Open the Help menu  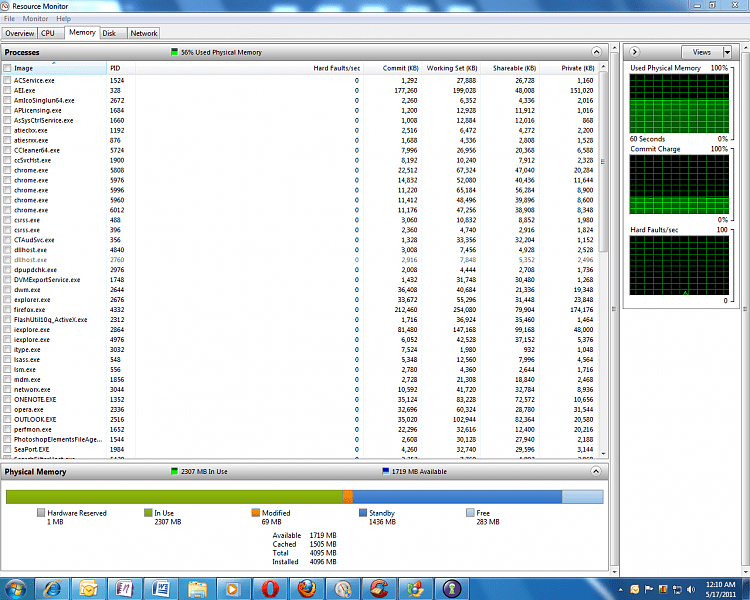tap(64, 19)
